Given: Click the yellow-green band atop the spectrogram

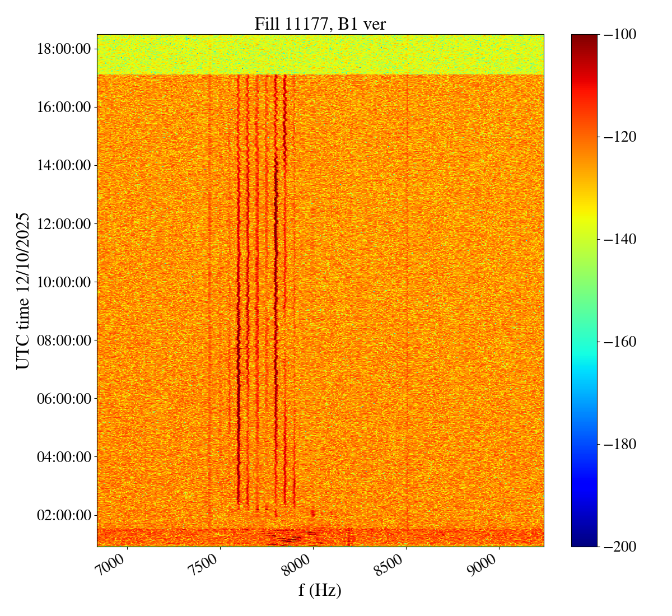Looking at the screenshot, I should click(320, 54).
